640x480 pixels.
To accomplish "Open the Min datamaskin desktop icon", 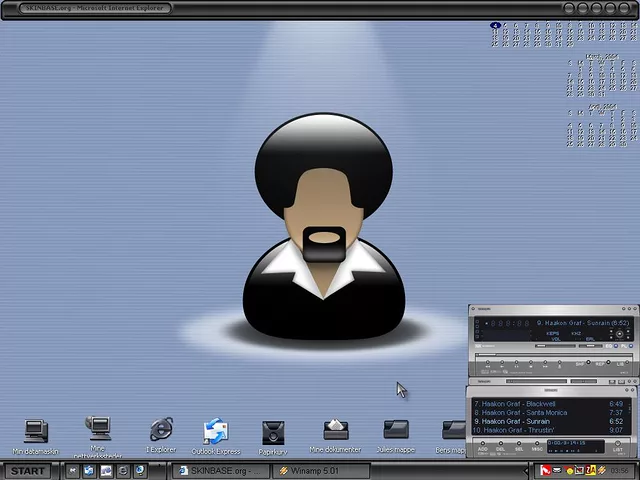I will click(x=35, y=432).
